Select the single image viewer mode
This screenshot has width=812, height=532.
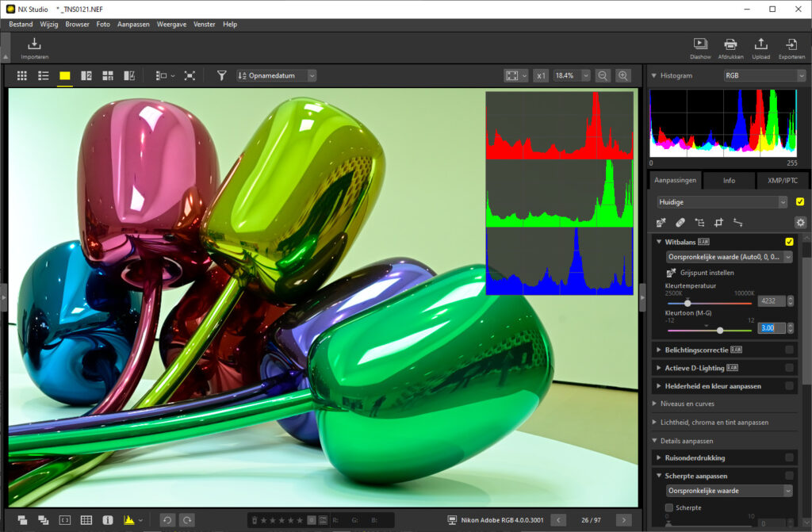(65, 75)
